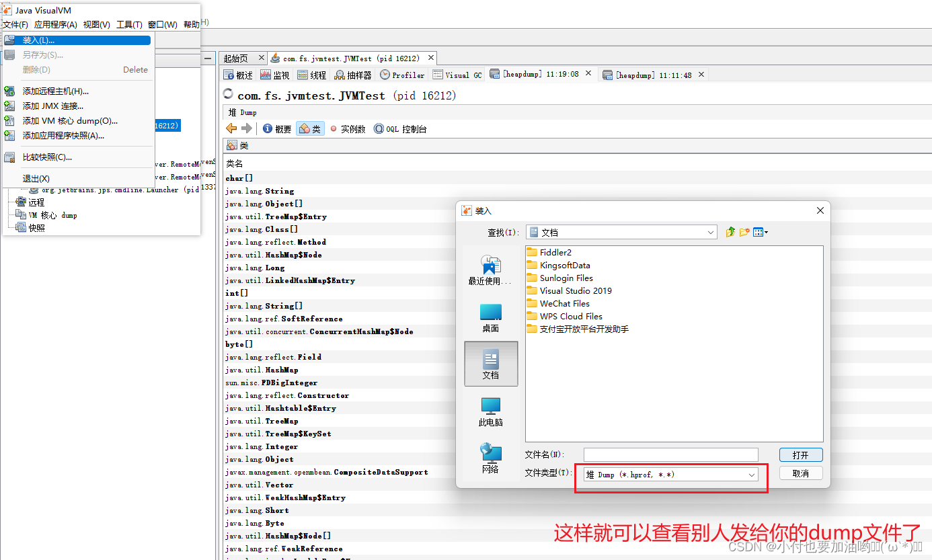Select the KingsoftData folder
The width and height of the screenshot is (932, 560).
point(558,266)
